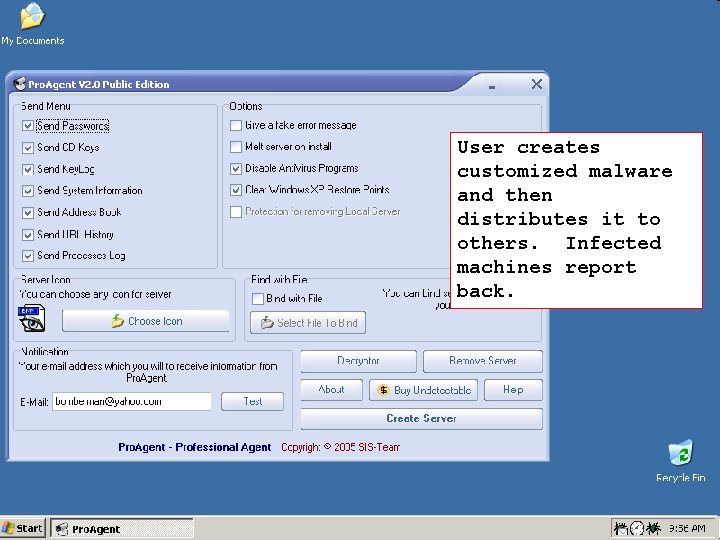Click the clock icon in system tray
The height and width of the screenshot is (540, 720).
click(x=637, y=529)
